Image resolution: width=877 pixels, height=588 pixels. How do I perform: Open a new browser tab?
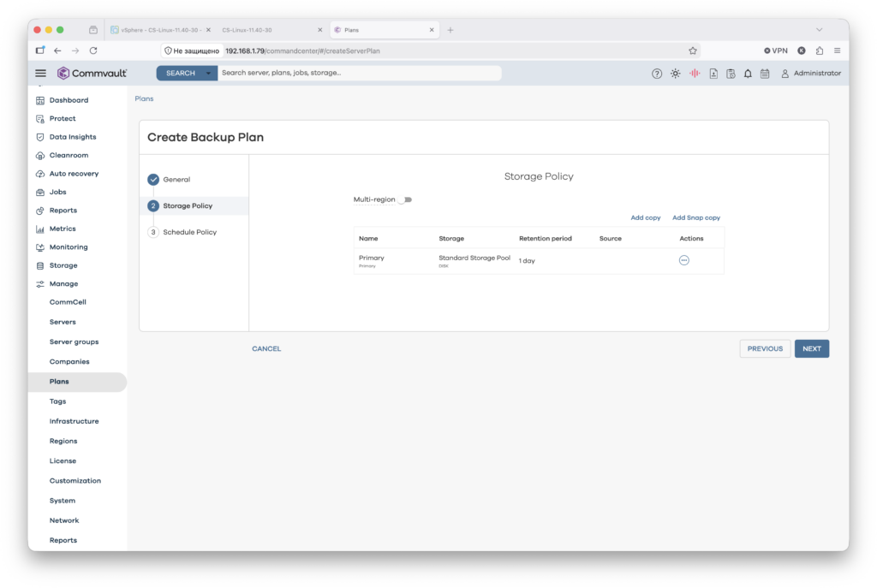tap(450, 30)
